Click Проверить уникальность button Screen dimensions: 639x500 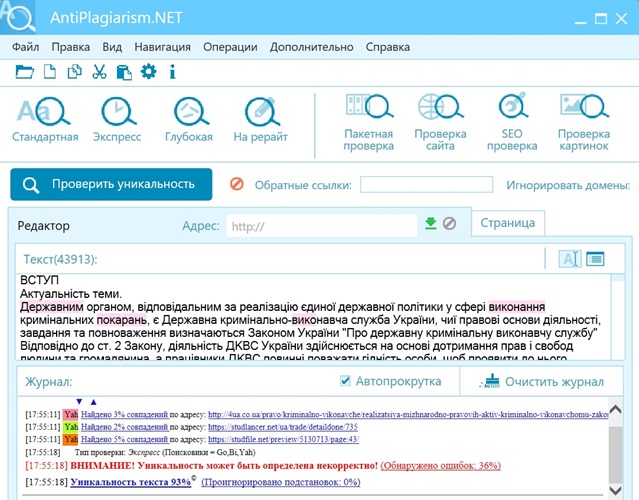(x=111, y=184)
